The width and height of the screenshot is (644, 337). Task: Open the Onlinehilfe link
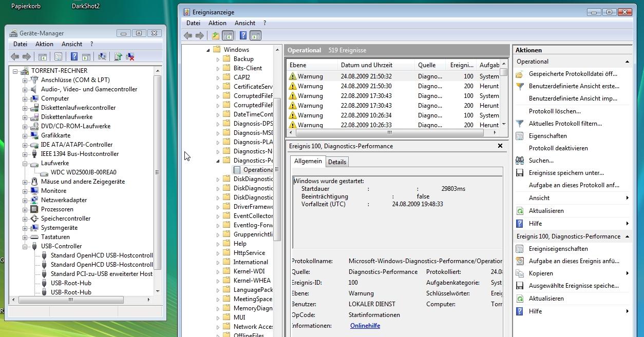point(365,326)
